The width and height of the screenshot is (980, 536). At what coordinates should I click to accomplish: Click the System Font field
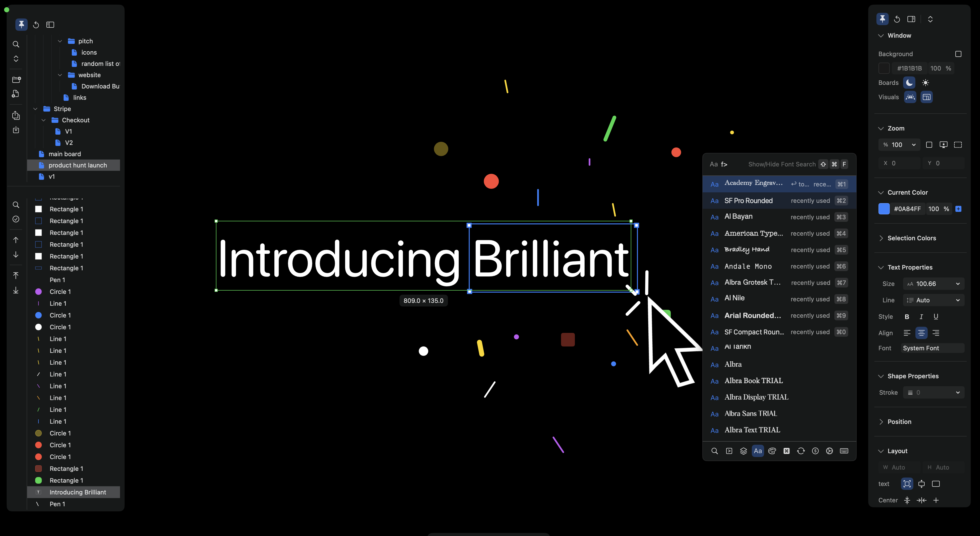click(933, 348)
